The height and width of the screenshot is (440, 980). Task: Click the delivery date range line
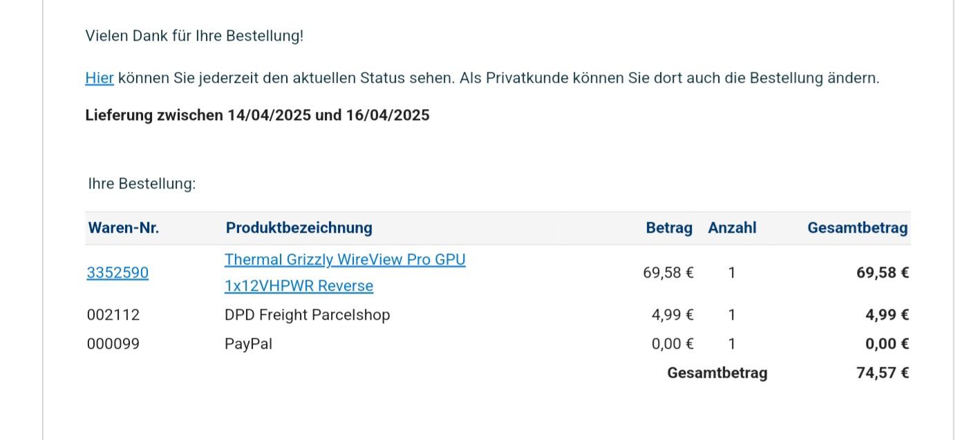coord(257,115)
